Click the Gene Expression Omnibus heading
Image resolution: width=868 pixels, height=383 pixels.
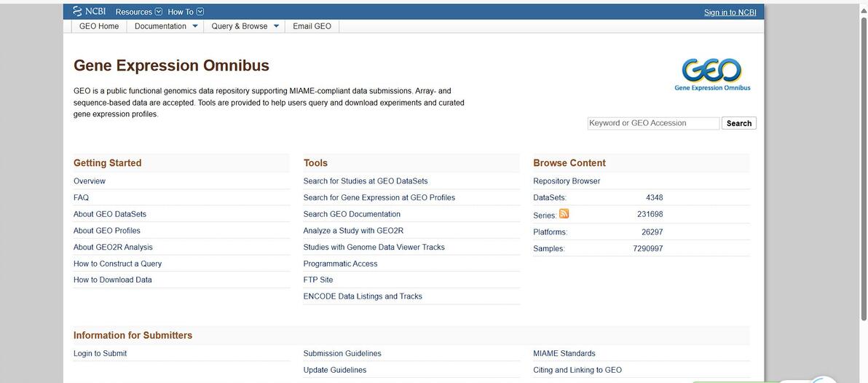[172, 66]
